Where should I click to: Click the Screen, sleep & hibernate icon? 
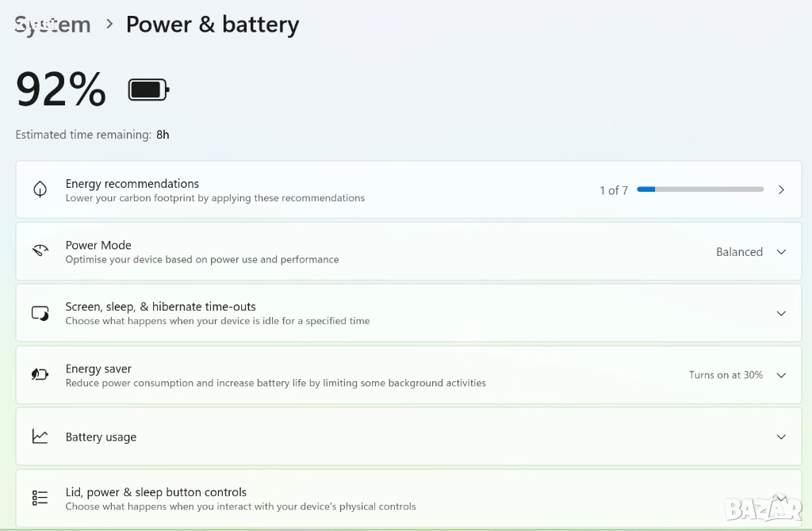pyautogui.click(x=40, y=313)
